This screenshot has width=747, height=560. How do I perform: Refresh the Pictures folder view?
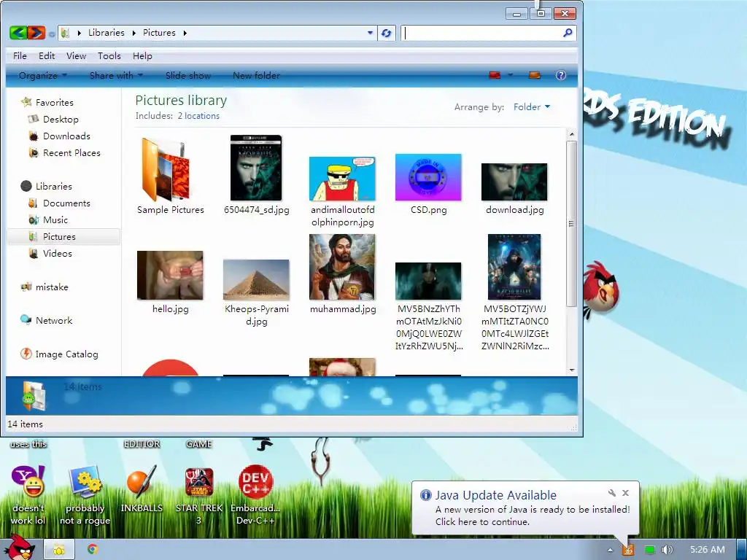click(387, 33)
